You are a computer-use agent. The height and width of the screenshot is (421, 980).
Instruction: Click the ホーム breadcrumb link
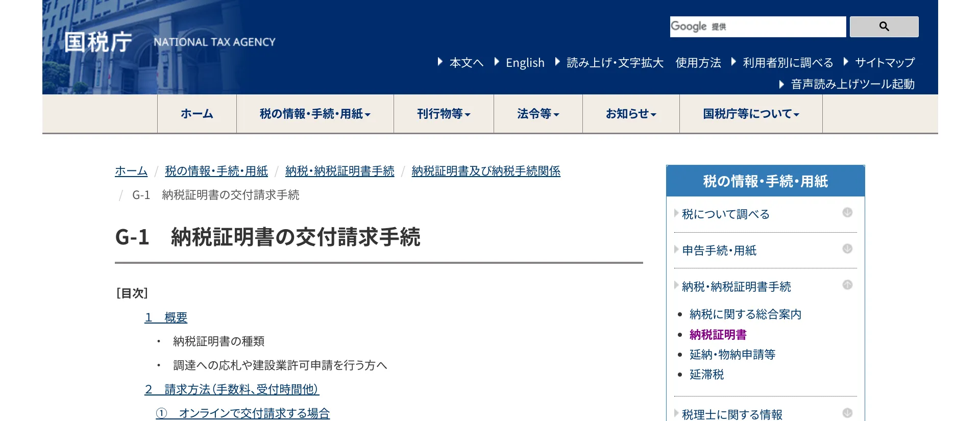(131, 171)
